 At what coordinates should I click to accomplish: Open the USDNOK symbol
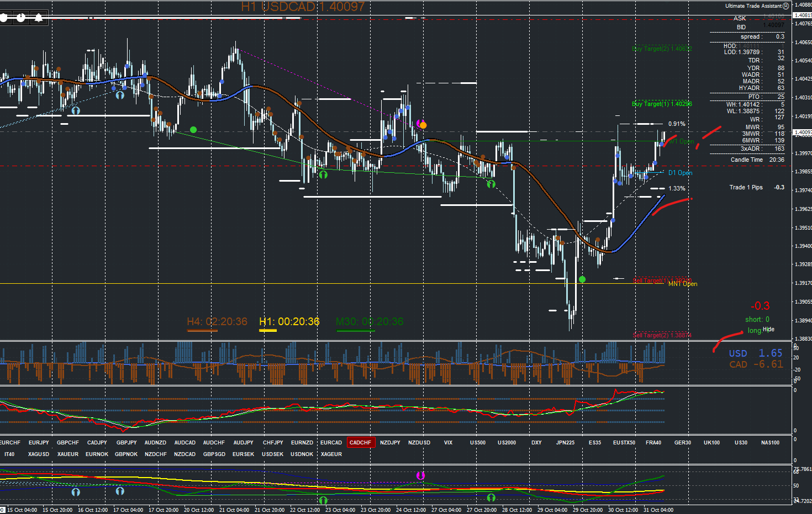[x=302, y=454]
